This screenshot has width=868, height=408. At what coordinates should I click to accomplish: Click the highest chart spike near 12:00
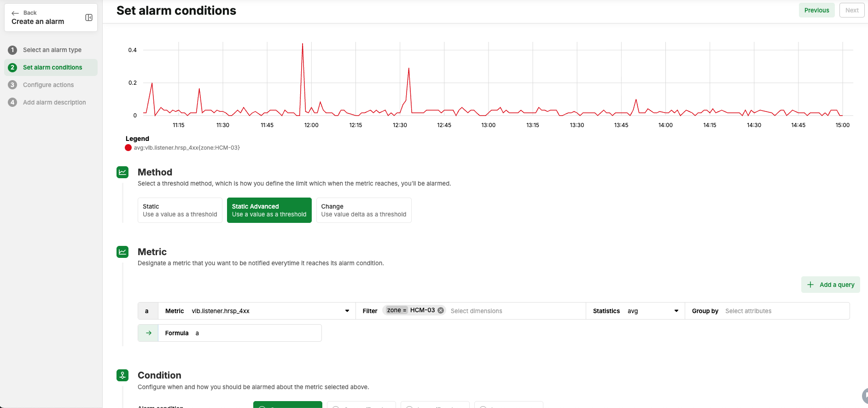pyautogui.click(x=303, y=44)
